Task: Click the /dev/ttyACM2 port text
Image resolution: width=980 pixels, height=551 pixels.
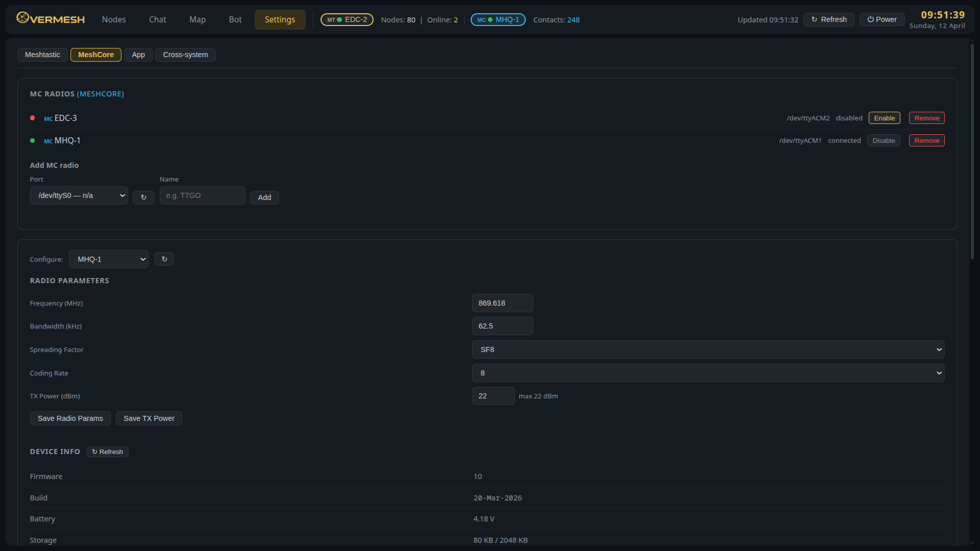Action: pyautogui.click(x=808, y=118)
